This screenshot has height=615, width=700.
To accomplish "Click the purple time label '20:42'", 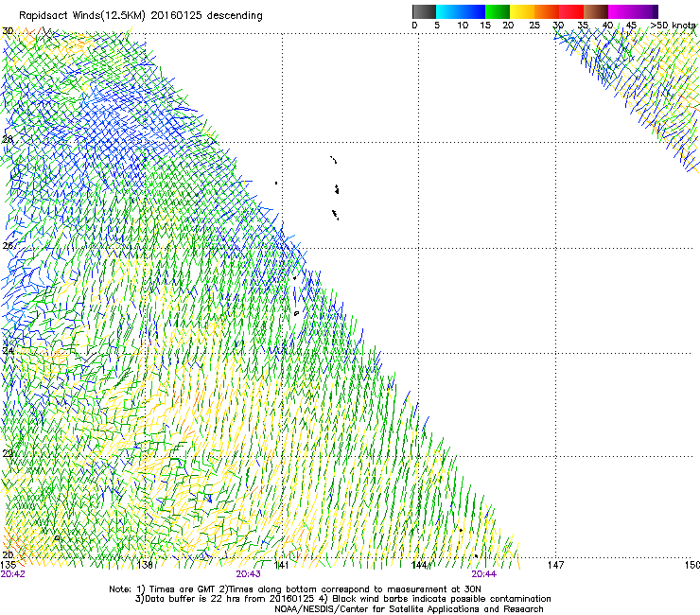I will 12,574.
